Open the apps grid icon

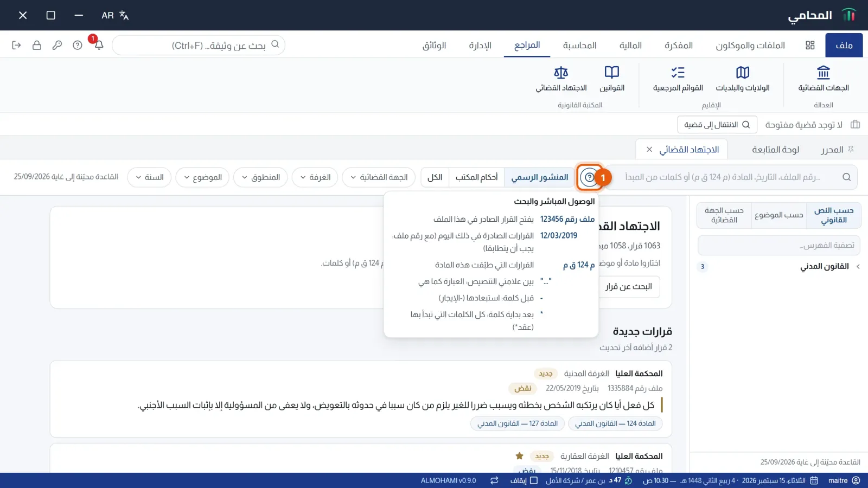(x=810, y=45)
